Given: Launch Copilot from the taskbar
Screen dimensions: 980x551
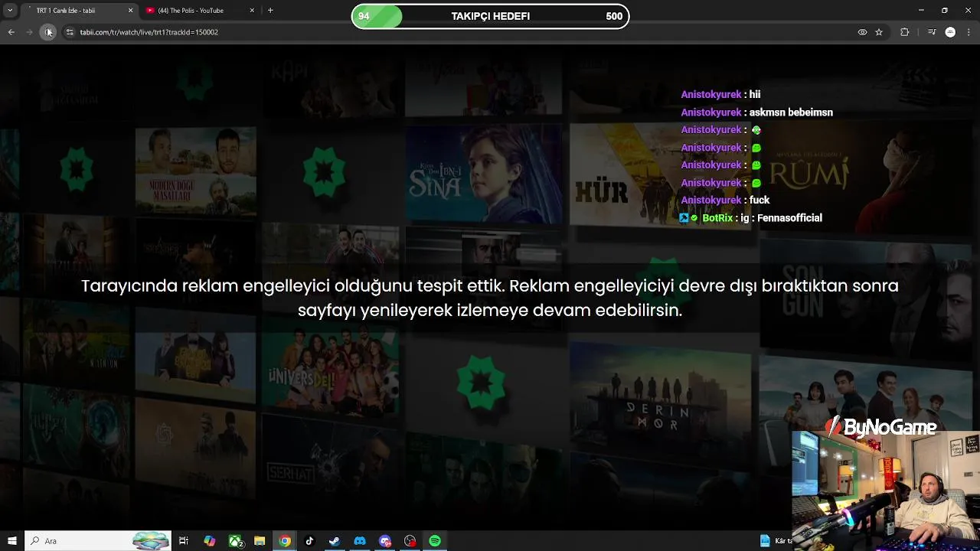Looking at the screenshot, I should 209,541.
